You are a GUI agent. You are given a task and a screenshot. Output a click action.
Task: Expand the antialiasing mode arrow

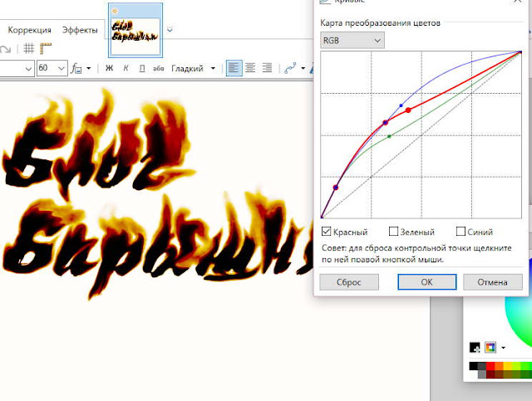pyautogui.click(x=303, y=68)
